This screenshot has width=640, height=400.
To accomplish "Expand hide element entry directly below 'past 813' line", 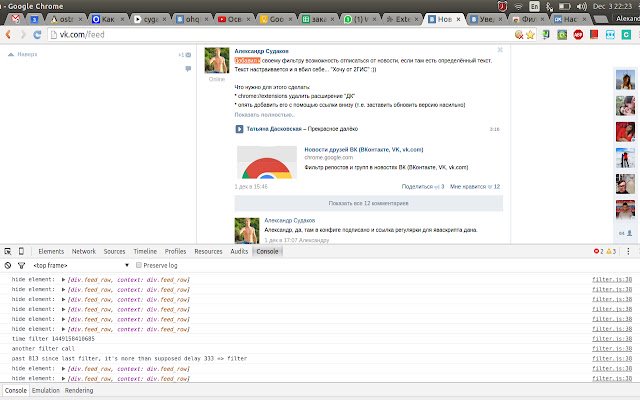I will (x=63, y=369).
